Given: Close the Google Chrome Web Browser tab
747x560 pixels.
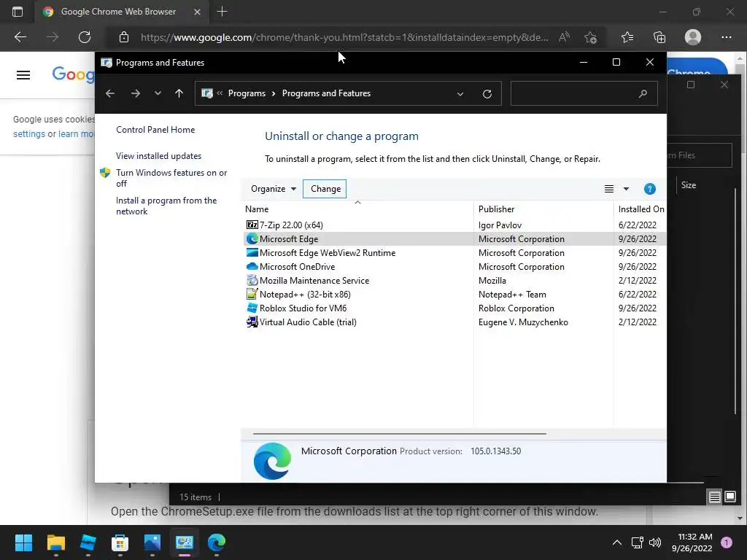Looking at the screenshot, I should click(197, 12).
